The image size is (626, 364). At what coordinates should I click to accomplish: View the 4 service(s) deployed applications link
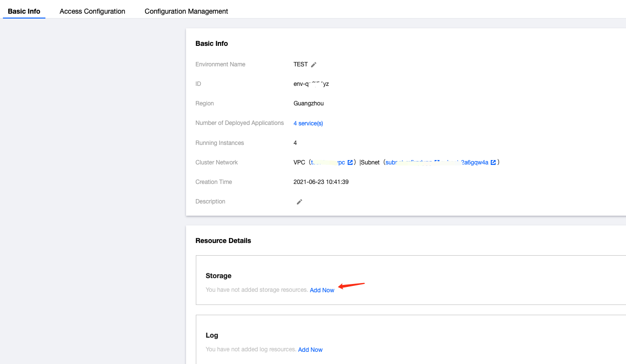[308, 123]
